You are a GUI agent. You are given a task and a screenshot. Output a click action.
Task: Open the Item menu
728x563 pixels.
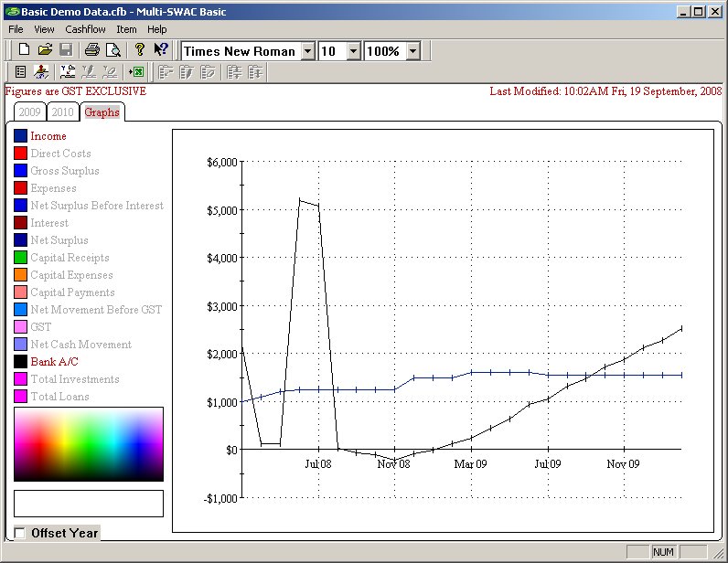(126, 29)
